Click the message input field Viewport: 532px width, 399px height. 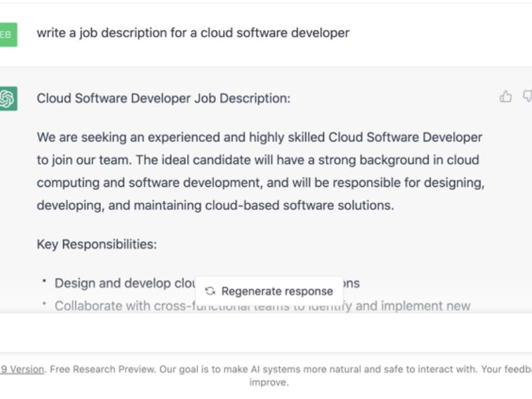[x=266, y=332]
